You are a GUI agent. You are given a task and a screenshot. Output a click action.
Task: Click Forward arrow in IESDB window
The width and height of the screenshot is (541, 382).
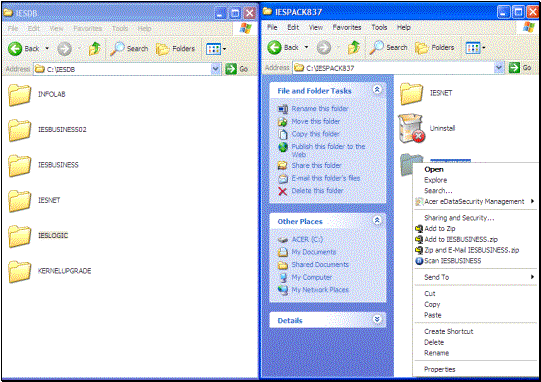point(65,49)
